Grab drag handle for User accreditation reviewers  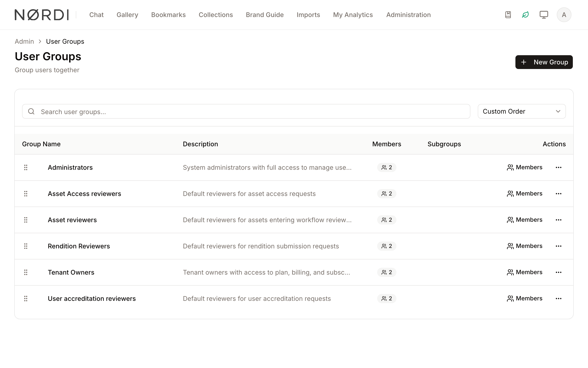tap(26, 299)
